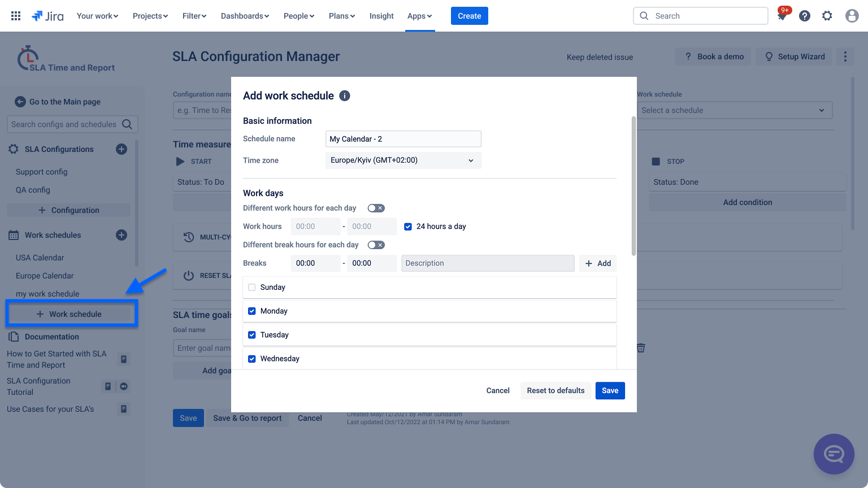Open the notifications bell icon
Screen dimensions: 868x488
[x=782, y=16]
